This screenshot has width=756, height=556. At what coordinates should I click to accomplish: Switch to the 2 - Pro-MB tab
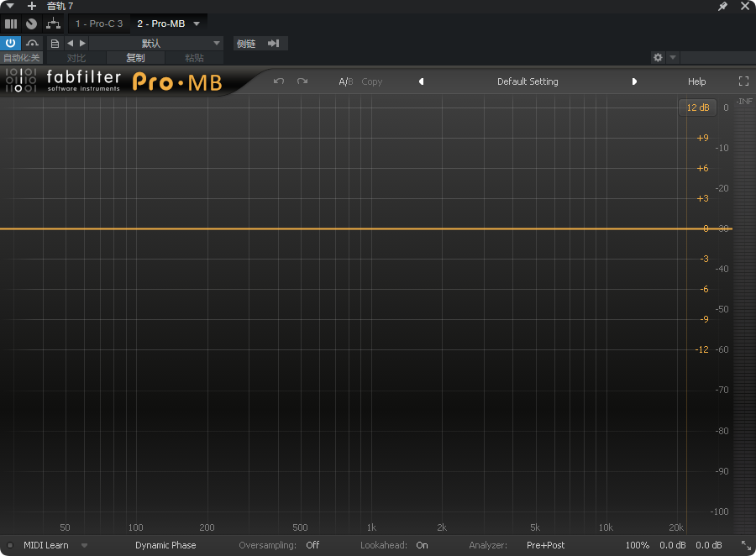(x=161, y=24)
